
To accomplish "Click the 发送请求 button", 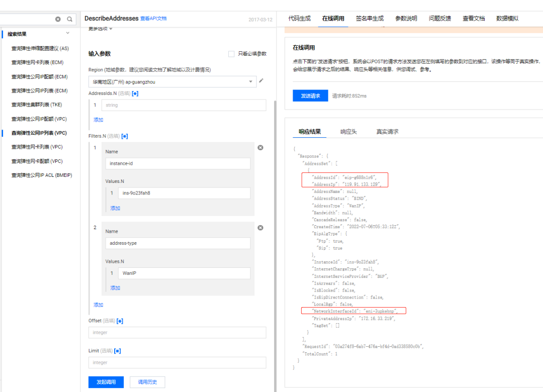I will (310, 95).
